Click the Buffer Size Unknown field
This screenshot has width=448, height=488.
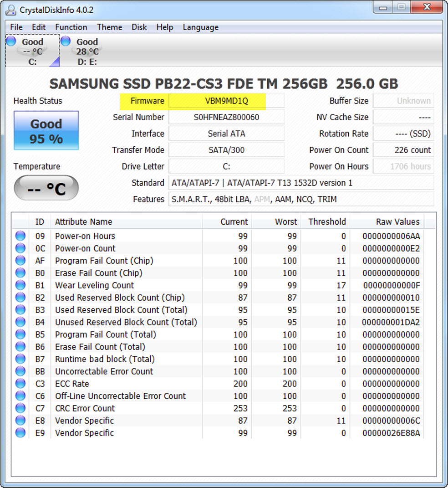coord(403,101)
